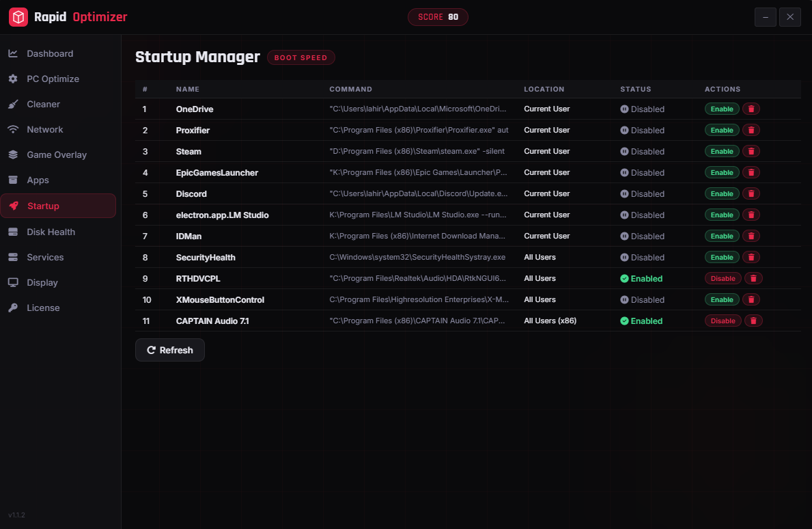This screenshot has width=812, height=529.
Task: Open Disk Health page
Action: coord(58,232)
